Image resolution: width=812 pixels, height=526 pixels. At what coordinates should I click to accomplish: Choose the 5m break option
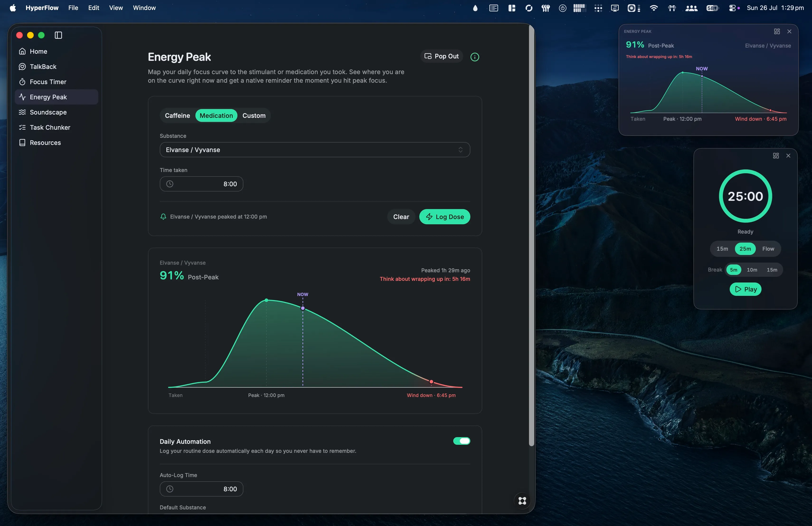[x=733, y=270]
